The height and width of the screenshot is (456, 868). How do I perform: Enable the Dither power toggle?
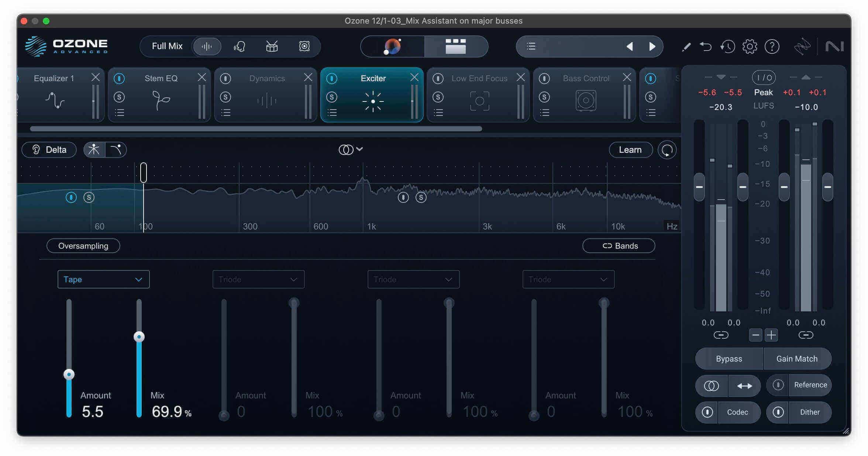click(x=778, y=412)
